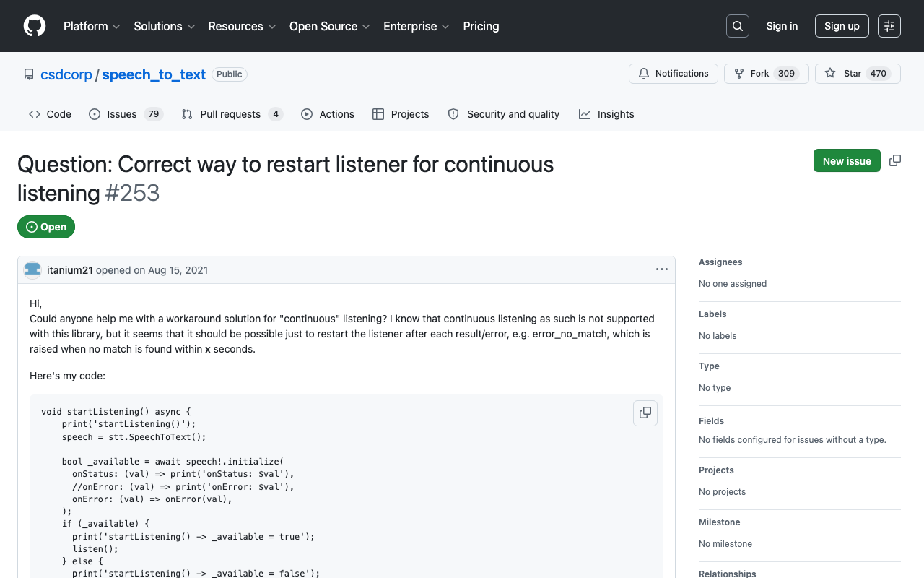Select the repository icon beside csdcorp
Screen dimensions: 924x578
point(29,74)
